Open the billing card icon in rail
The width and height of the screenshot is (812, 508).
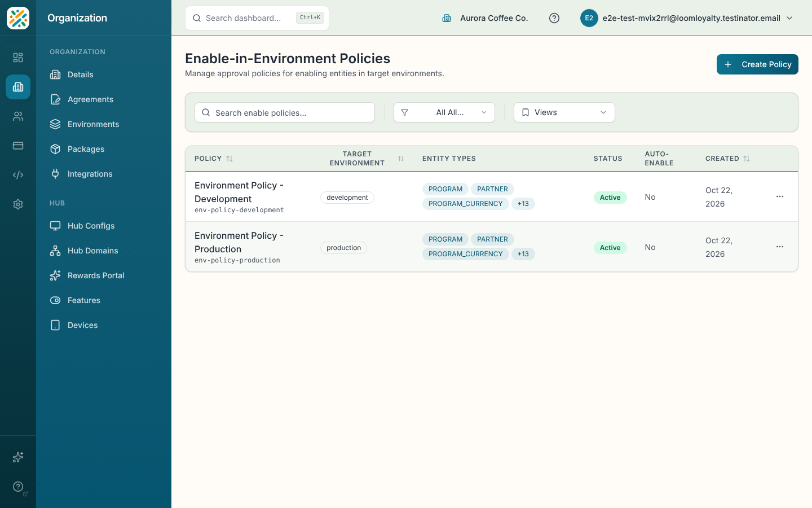(18, 146)
